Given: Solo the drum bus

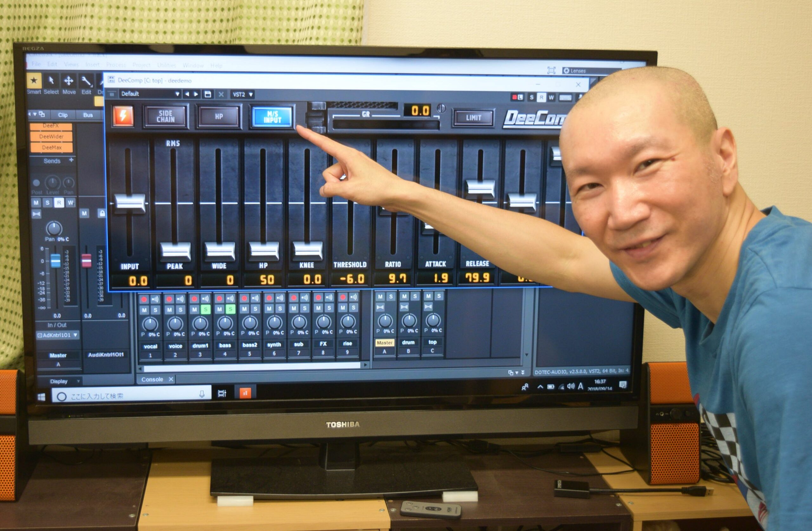Looking at the screenshot, I should coord(415,296).
